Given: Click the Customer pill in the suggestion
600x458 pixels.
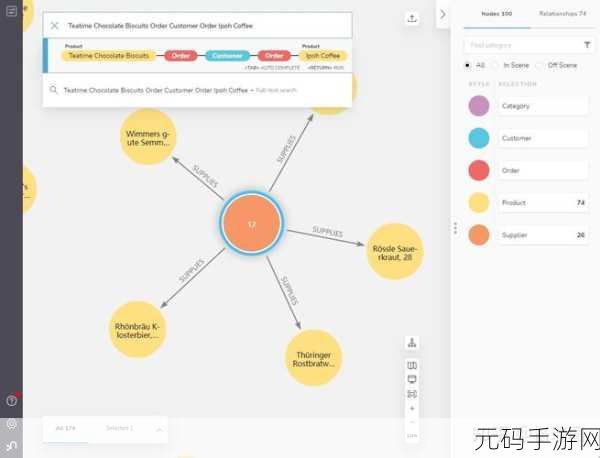Looking at the screenshot, I should pyautogui.click(x=227, y=56).
